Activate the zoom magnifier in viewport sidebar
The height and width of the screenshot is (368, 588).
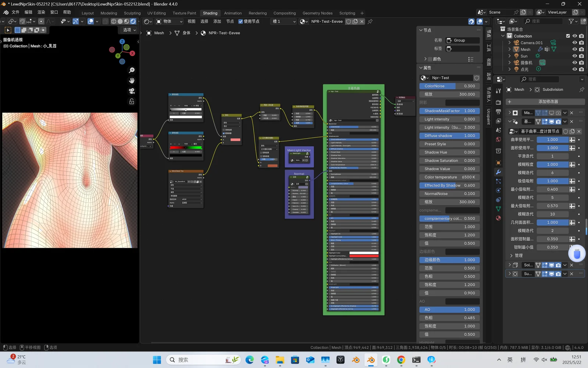pyautogui.click(x=132, y=70)
